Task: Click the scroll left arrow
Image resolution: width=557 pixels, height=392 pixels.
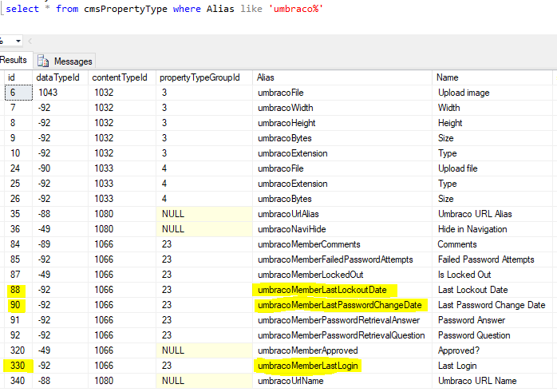Action: click(x=30, y=42)
